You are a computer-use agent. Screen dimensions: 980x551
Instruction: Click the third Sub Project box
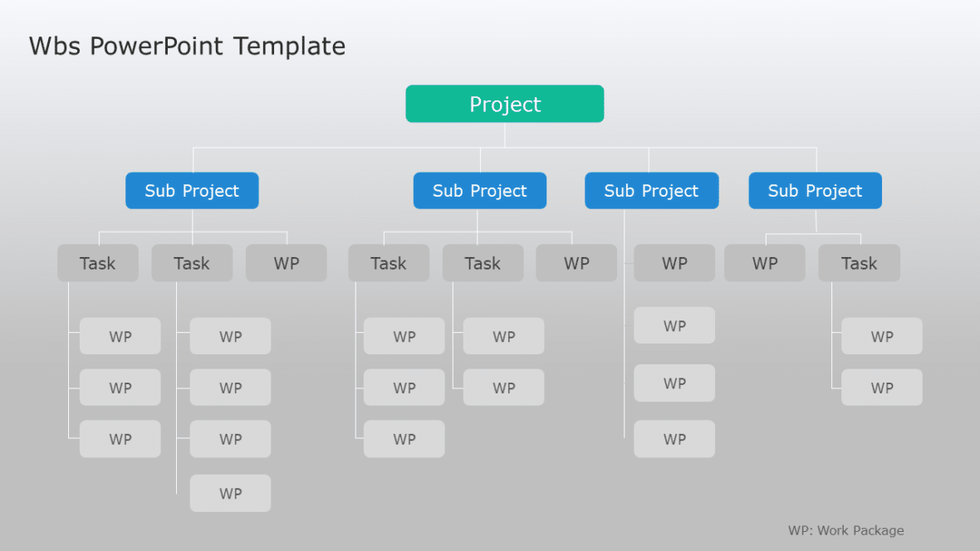point(651,190)
